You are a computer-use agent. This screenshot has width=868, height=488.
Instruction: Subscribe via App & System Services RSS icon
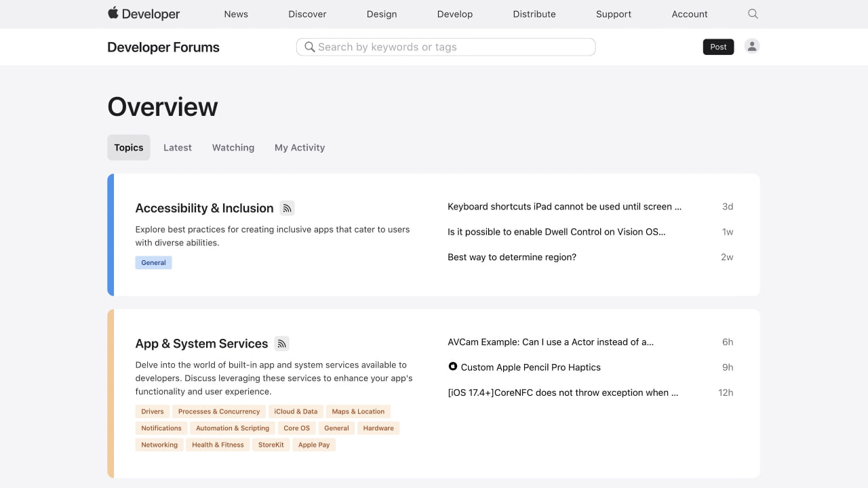[x=281, y=344]
